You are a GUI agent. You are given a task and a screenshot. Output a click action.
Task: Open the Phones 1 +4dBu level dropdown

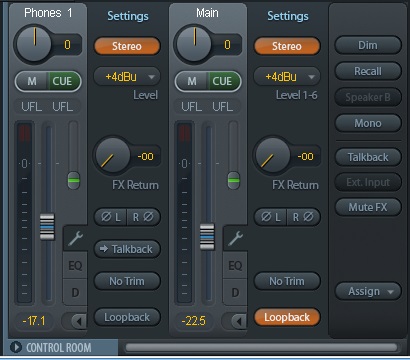click(127, 77)
